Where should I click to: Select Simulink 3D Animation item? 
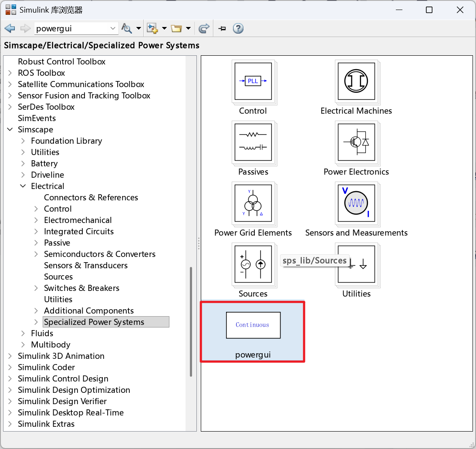[61, 356]
